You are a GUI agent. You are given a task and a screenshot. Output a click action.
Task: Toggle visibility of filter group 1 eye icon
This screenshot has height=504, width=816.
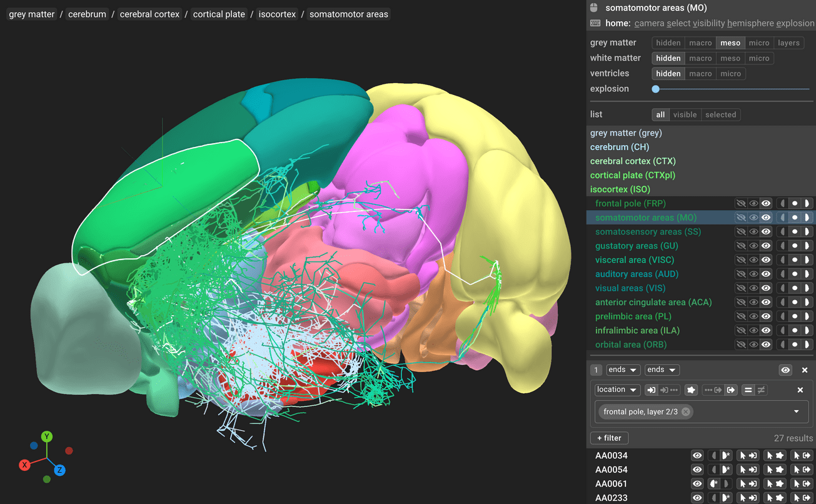785,370
